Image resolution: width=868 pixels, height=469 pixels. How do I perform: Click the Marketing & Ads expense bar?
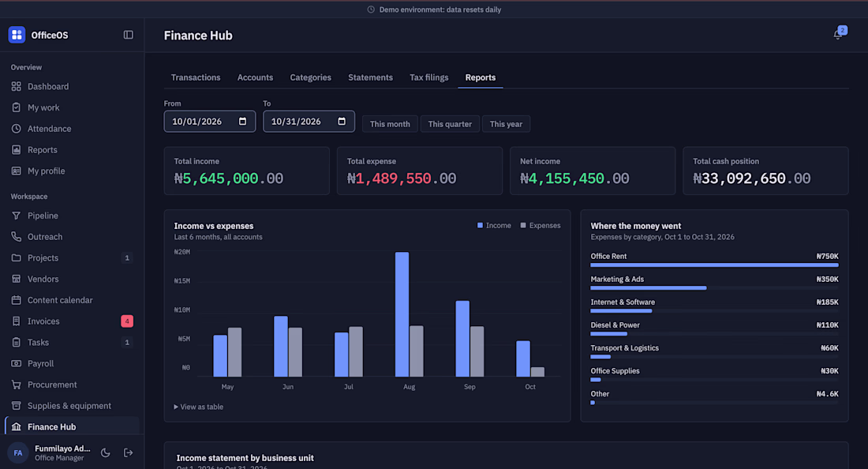(648, 288)
